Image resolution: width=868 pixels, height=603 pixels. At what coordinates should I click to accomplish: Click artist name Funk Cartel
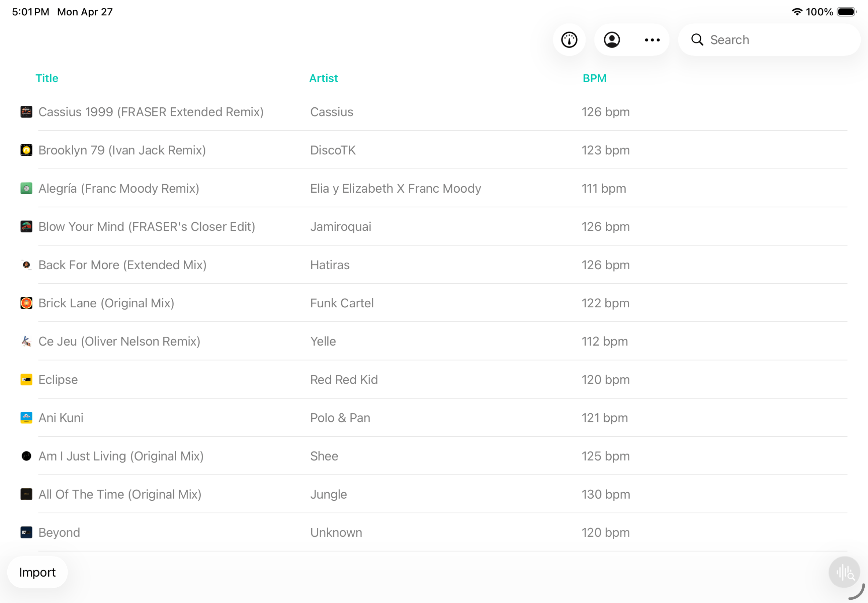point(342,303)
